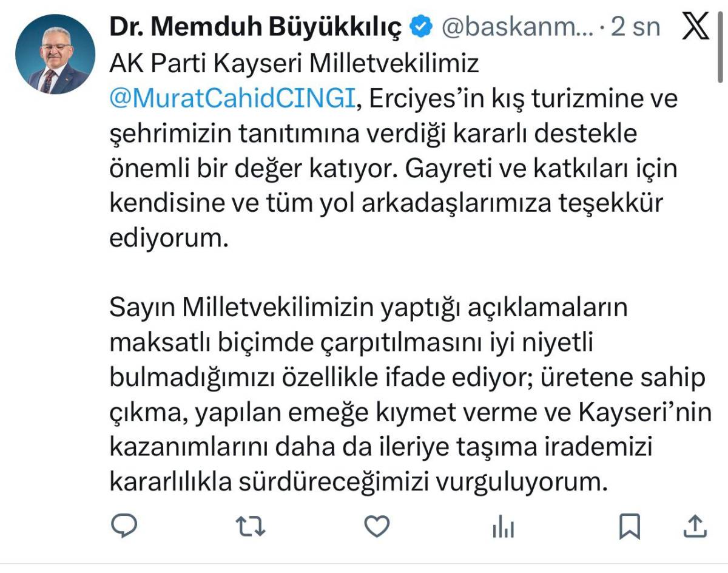This screenshot has height=573, width=728.
Task: Click the 'Sayın Milletvekilimizin' paragraph opening
Action: click(x=240, y=308)
